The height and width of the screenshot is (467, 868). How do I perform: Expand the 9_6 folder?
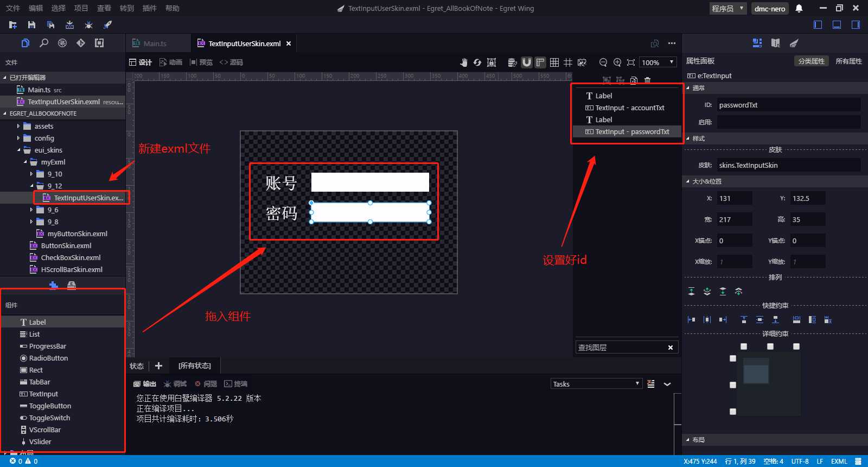31,210
